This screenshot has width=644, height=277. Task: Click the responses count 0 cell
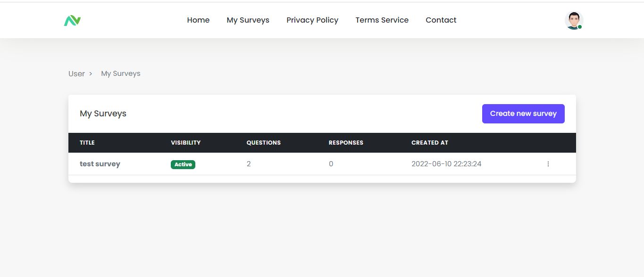pyautogui.click(x=331, y=164)
